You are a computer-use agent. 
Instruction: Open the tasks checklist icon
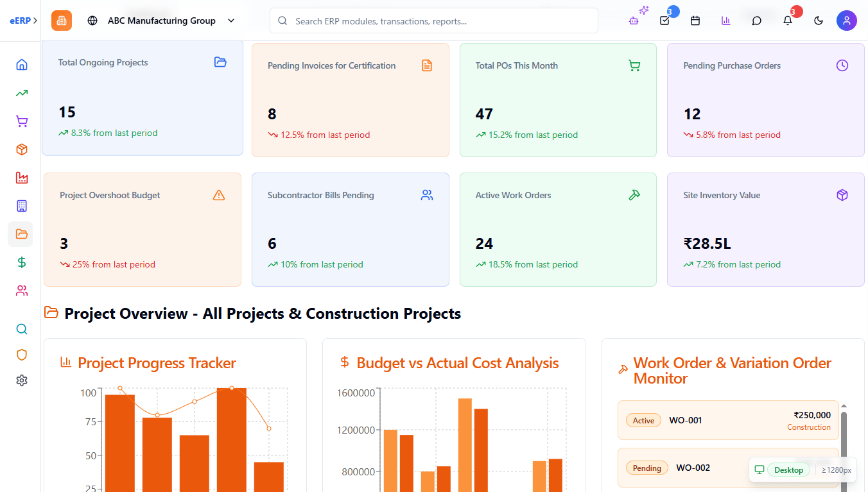tap(664, 21)
